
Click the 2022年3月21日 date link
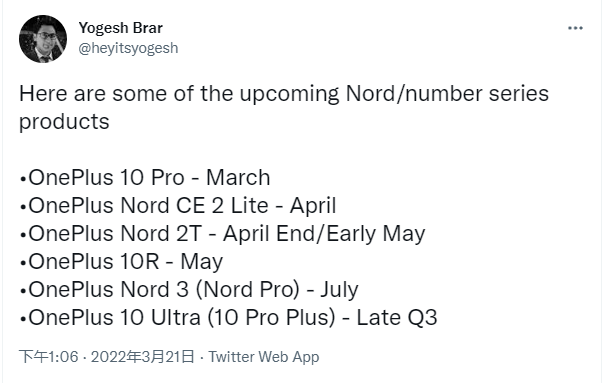pos(142,357)
